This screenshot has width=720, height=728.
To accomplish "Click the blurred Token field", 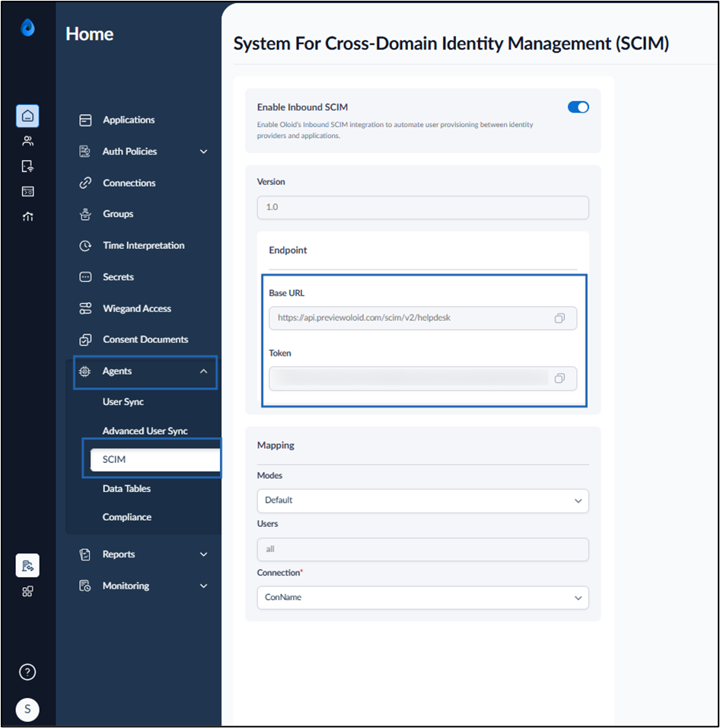I will [x=422, y=378].
